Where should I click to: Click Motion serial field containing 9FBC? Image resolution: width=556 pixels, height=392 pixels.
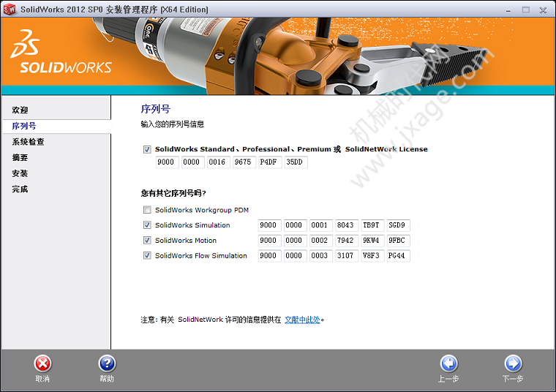(x=399, y=241)
